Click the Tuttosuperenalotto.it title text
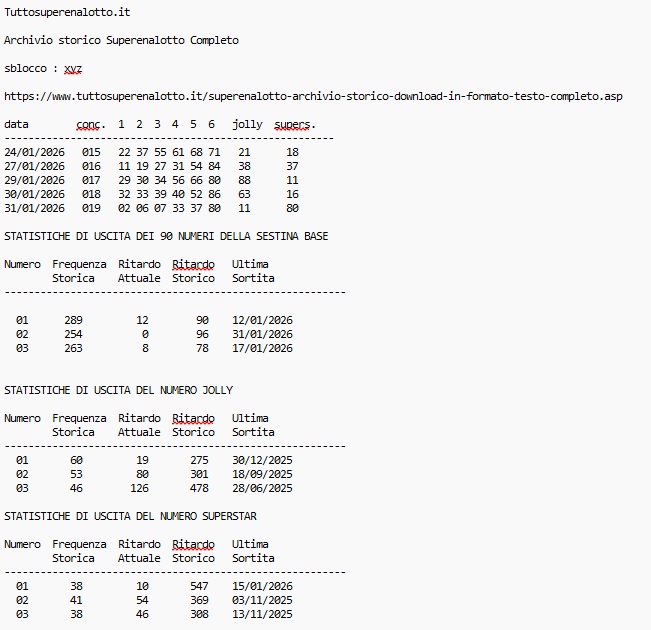This screenshot has width=651, height=630. (66, 13)
